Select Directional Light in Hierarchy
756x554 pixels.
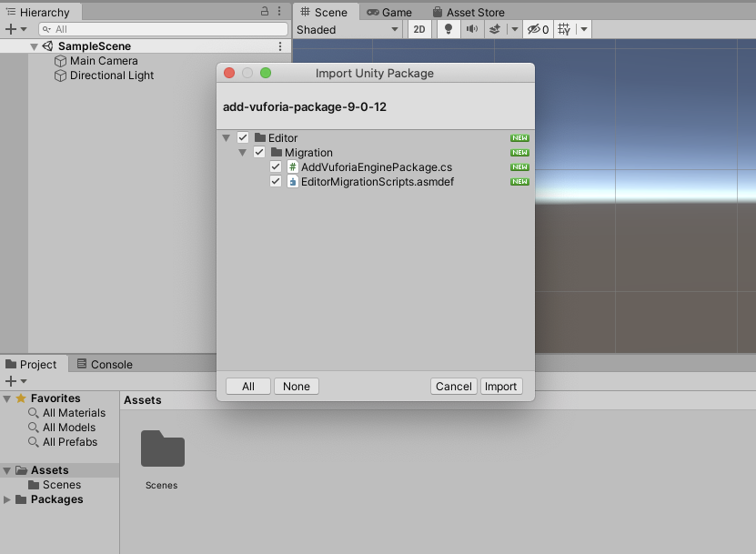pos(112,76)
